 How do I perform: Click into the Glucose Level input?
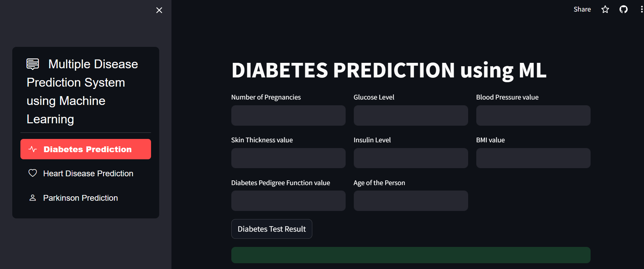411,115
